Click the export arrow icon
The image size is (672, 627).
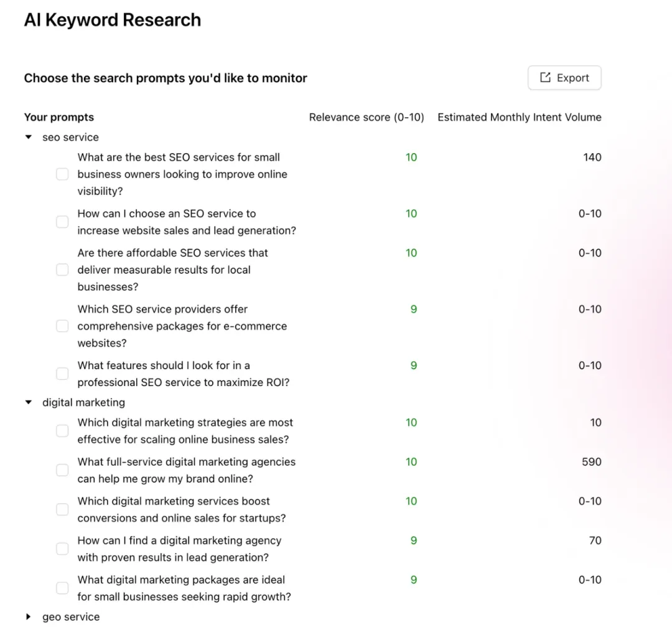[x=546, y=78]
